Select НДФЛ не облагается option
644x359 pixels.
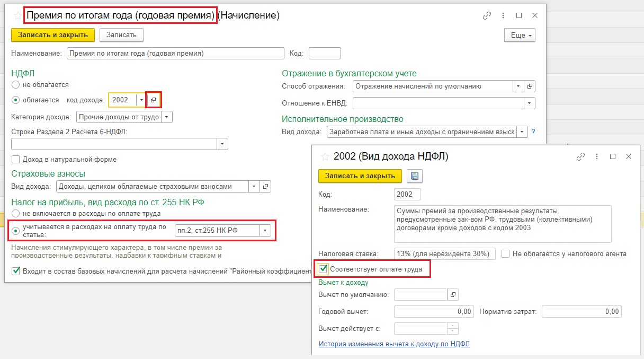[15, 84]
